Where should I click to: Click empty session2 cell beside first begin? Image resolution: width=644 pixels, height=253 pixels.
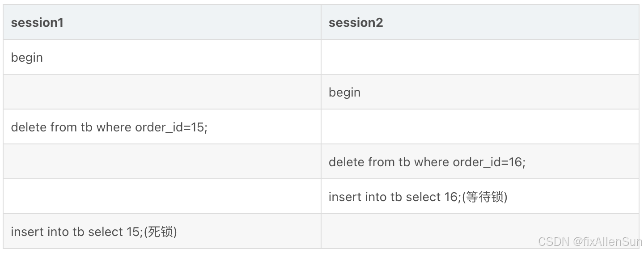pos(480,57)
